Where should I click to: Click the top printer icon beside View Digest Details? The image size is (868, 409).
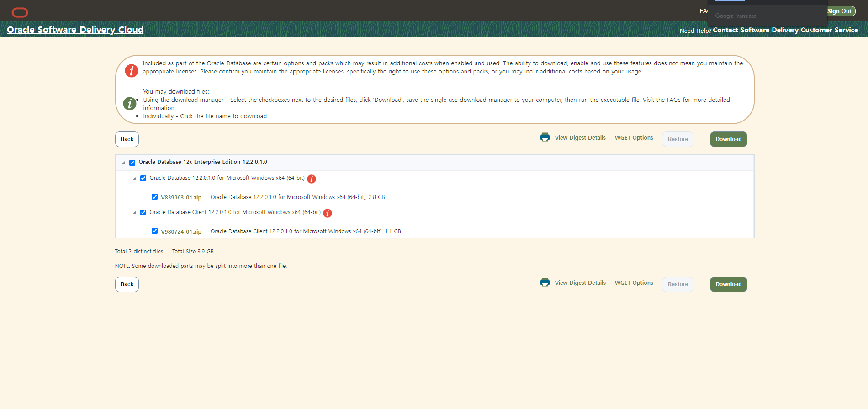tap(545, 137)
